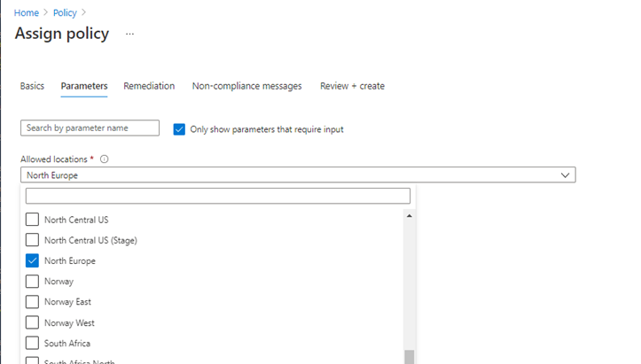Open the Remediation tab
Screen dimensions: 641x364
[x=149, y=86]
